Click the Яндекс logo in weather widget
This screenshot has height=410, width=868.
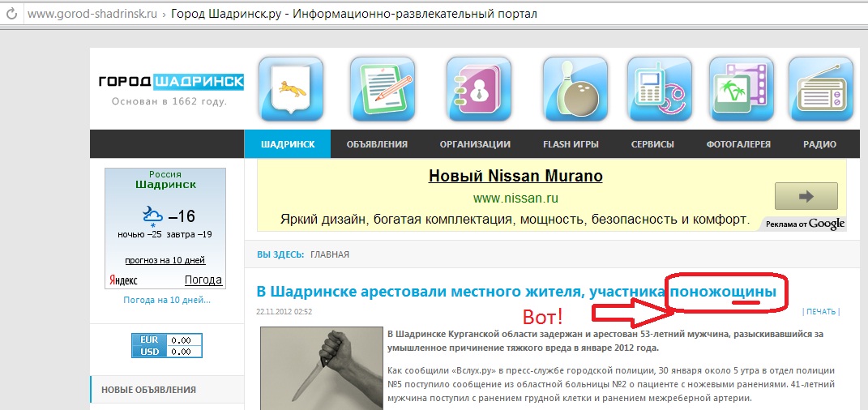123,280
